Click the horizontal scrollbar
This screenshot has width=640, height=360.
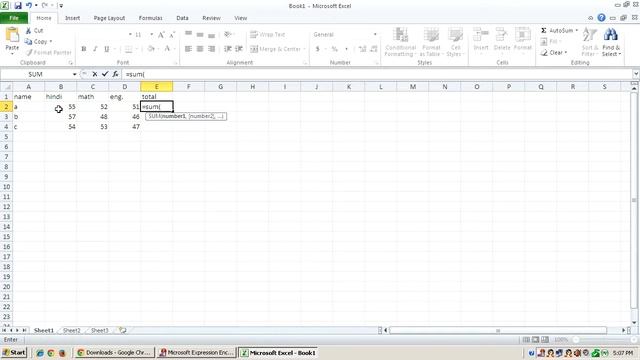(x=498, y=330)
